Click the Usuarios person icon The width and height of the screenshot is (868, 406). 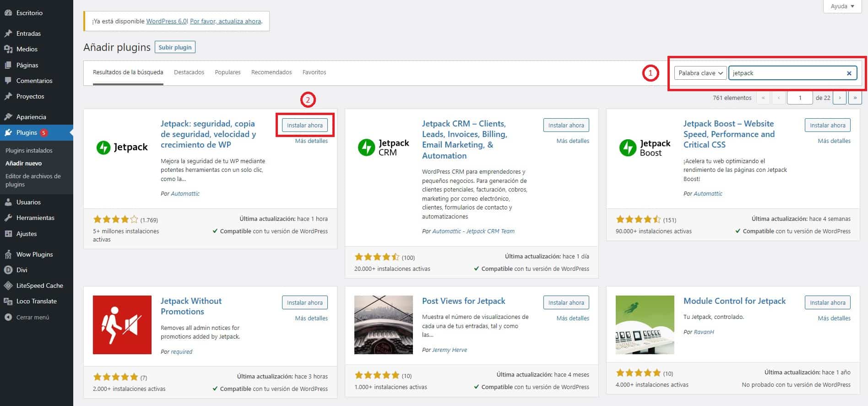click(x=8, y=202)
